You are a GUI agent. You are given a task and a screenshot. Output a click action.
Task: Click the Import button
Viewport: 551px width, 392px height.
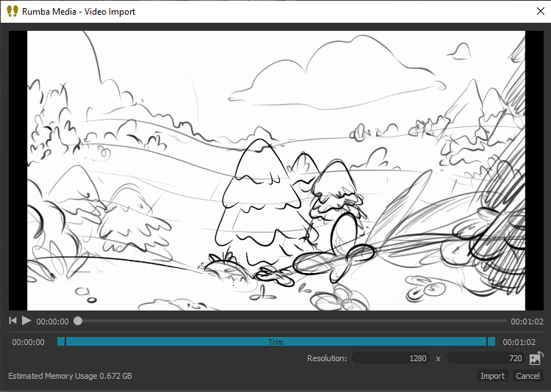click(x=492, y=376)
